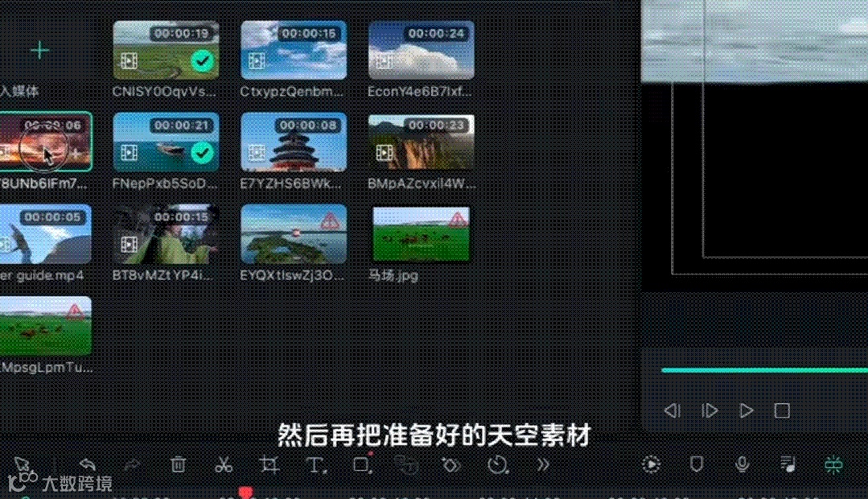Select the 马场.jpg image thumbnail
The image size is (868, 499).
click(421, 233)
